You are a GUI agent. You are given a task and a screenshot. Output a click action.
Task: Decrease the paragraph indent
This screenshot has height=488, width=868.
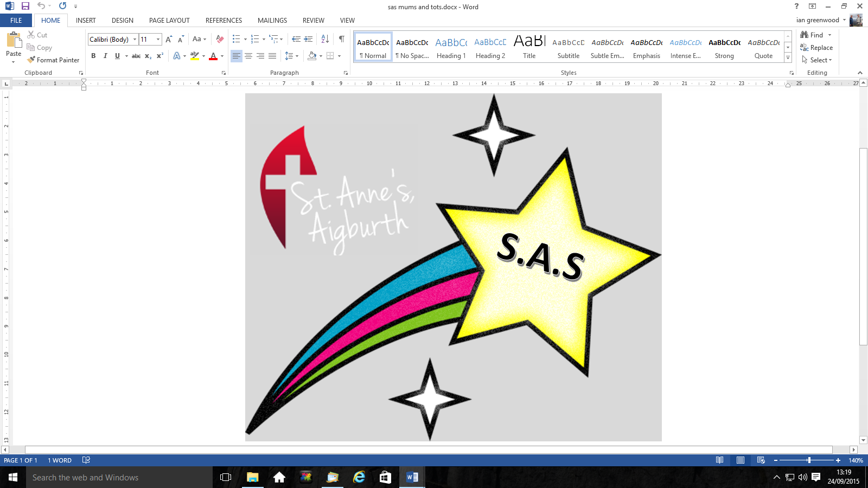coord(296,39)
